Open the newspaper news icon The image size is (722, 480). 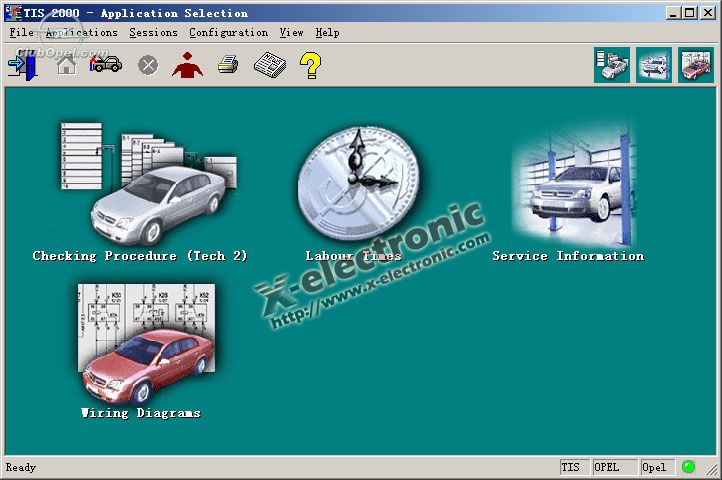[x=270, y=65]
